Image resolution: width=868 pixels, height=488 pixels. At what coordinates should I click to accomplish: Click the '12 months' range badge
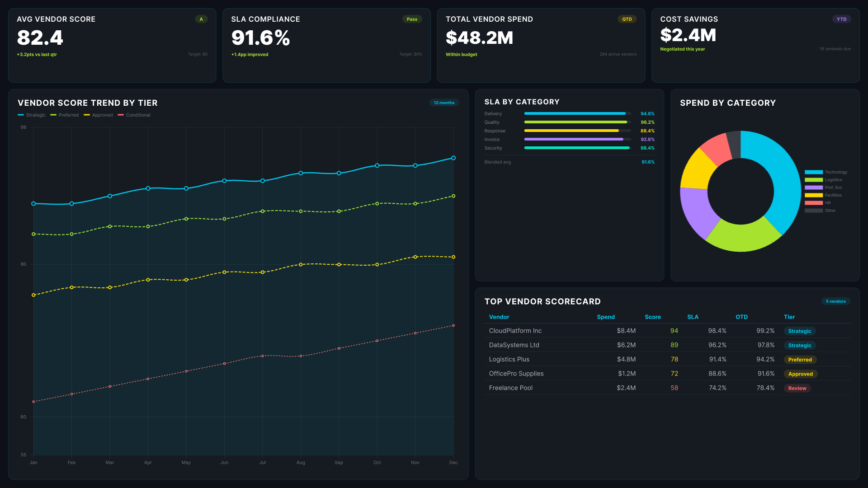coord(444,103)
